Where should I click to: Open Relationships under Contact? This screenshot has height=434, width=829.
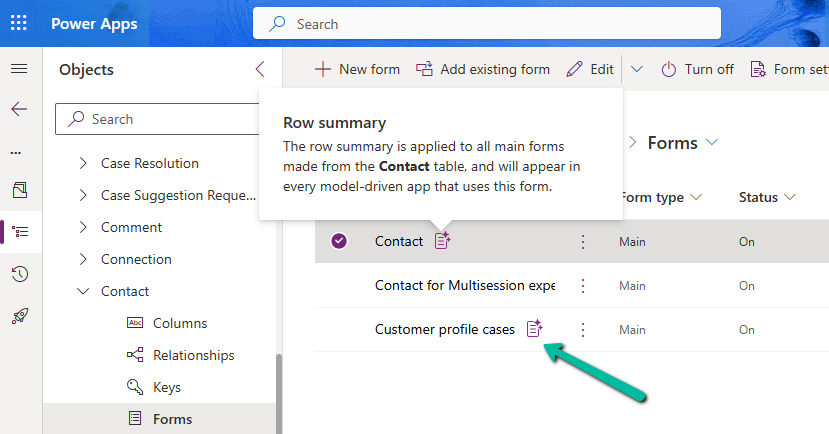(x=193, y=355)
